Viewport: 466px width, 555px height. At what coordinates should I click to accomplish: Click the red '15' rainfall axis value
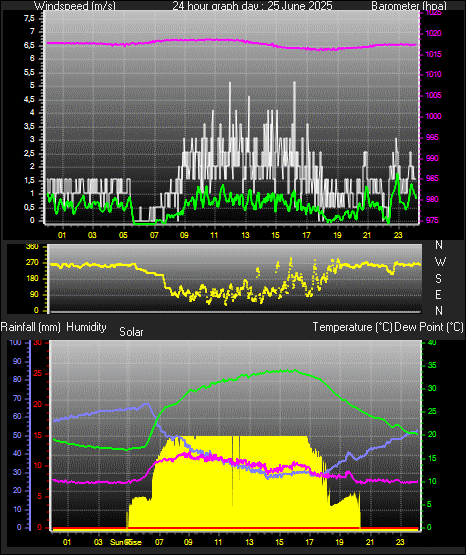38,435
